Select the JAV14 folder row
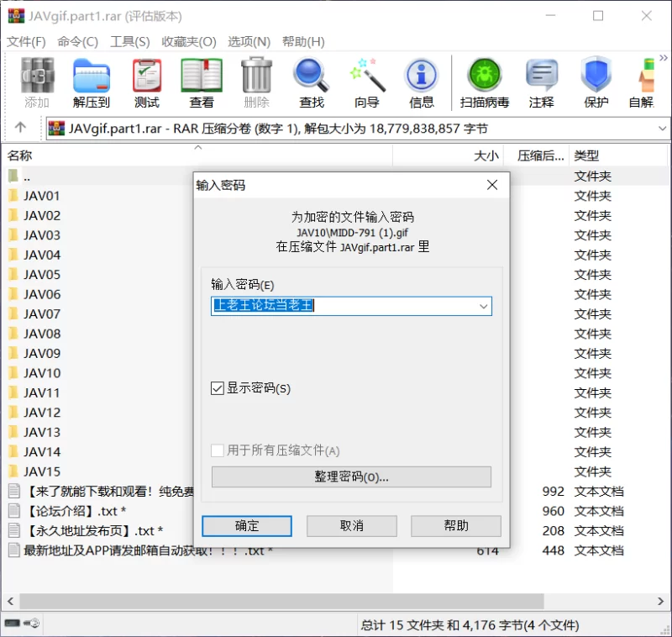 point(41,452)
